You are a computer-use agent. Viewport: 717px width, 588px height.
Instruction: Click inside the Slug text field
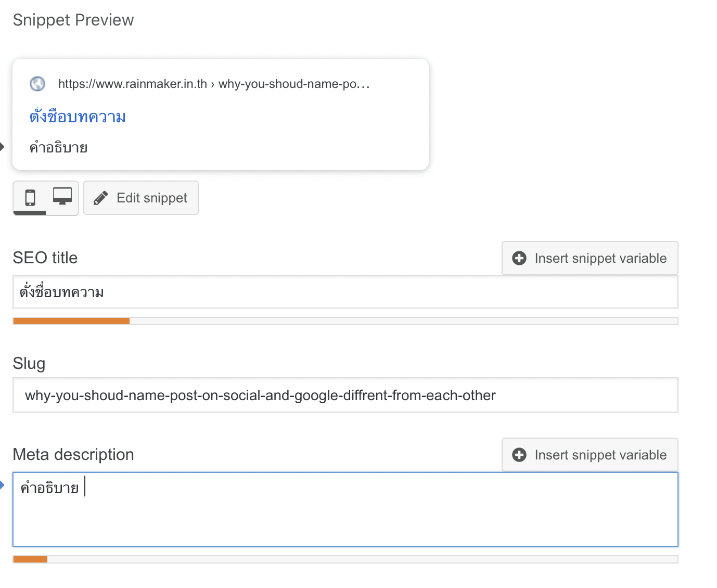pyautogui.click(x=345, y=395)
